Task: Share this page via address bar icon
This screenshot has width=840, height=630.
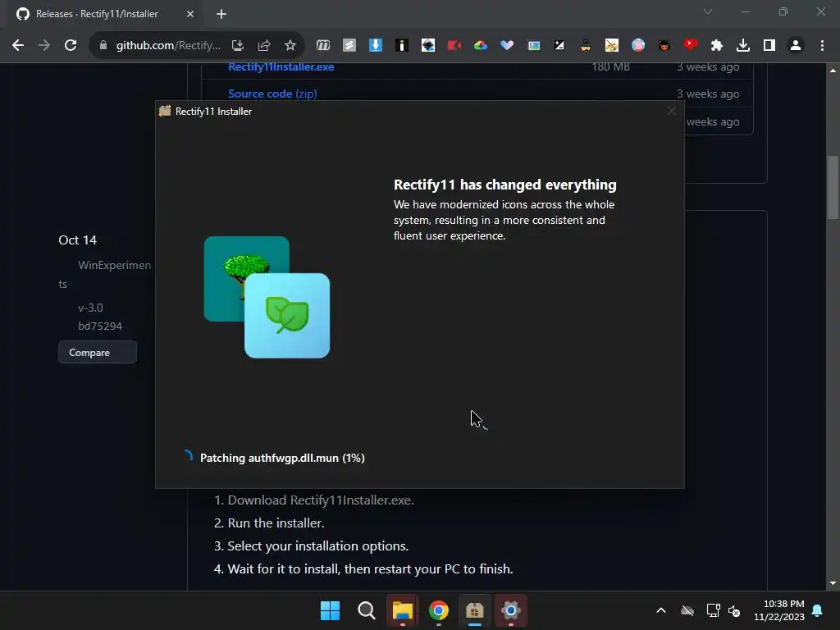Action: [264, 46]
